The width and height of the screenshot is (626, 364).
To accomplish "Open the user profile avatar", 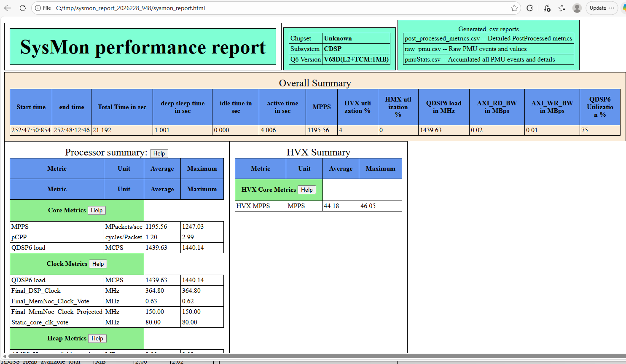I will click(x=577, y=8).
